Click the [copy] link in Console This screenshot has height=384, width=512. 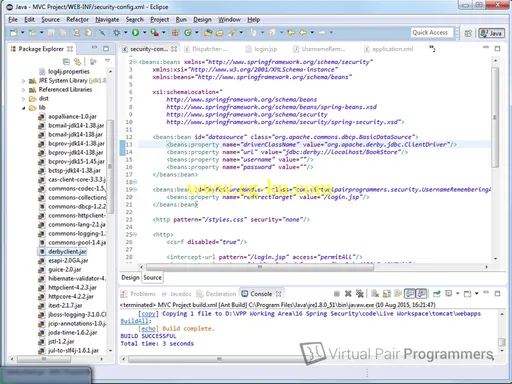pos(148,314)
